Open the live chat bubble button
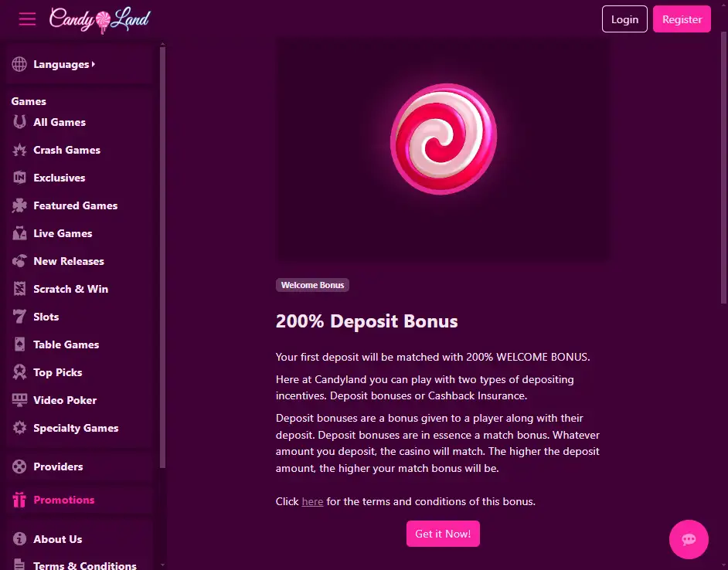Screen dimensions: 728x570 (689, 539)
